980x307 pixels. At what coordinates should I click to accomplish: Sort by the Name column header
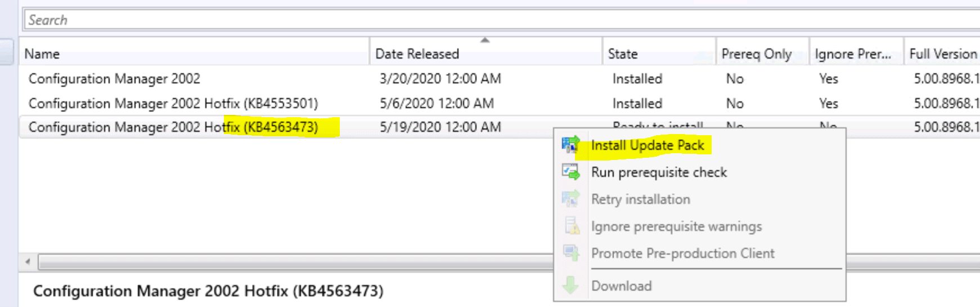pyautogui.click(x=194, y=54)
